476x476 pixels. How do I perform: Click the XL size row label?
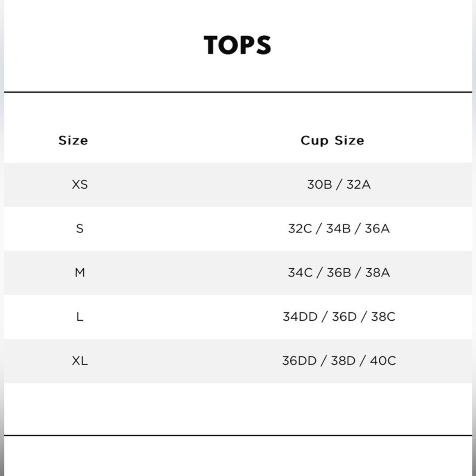tap(80, 361)
